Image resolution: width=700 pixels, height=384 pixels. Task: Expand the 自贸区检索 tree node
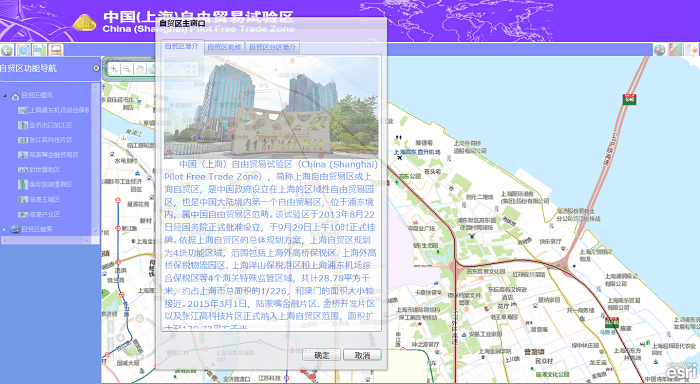pos(5,230)
